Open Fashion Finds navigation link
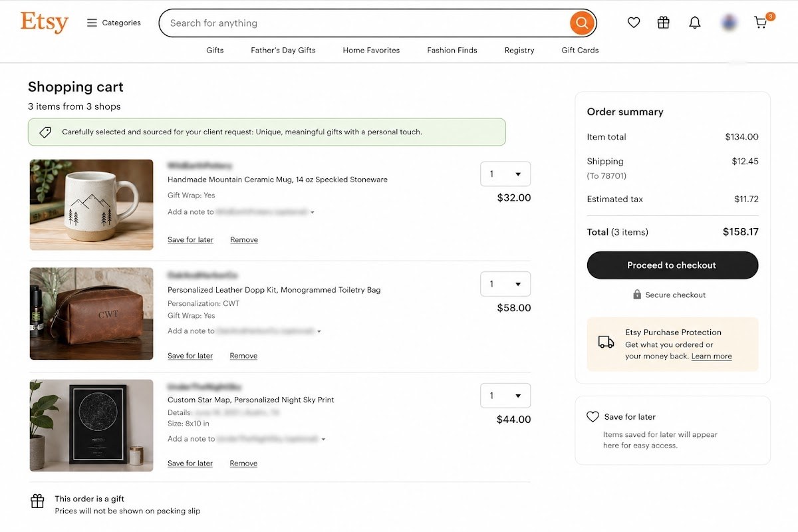This screenshot has width=798, height=532. 452,50
